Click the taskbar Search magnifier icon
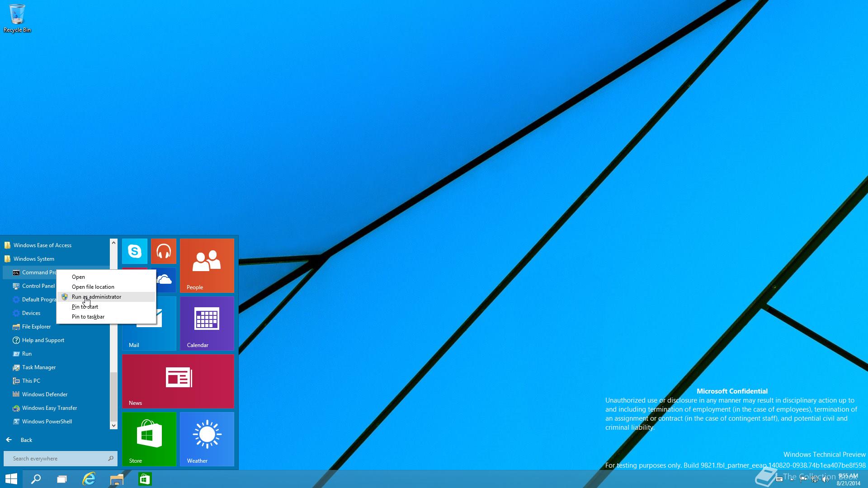The image size is (868, 488). [36, 479]
